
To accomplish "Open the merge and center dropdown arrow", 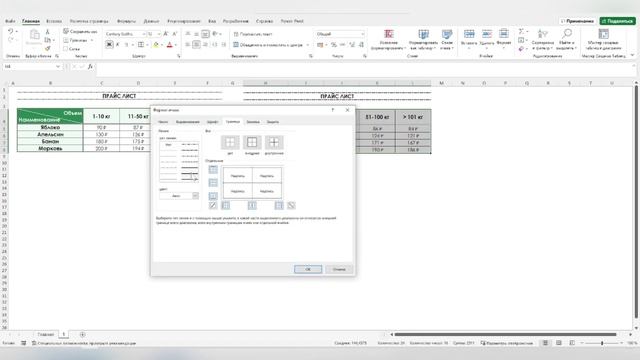I will click(307, 45).
